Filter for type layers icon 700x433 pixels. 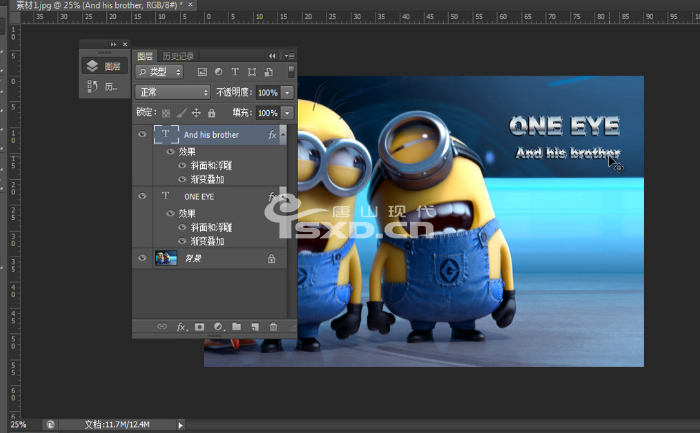pos(235,72)
